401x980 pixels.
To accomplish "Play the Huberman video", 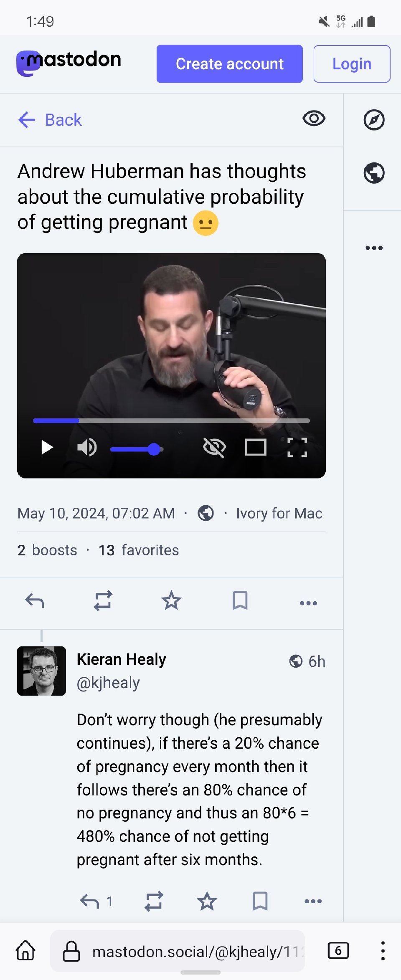I will pos(47,448).
